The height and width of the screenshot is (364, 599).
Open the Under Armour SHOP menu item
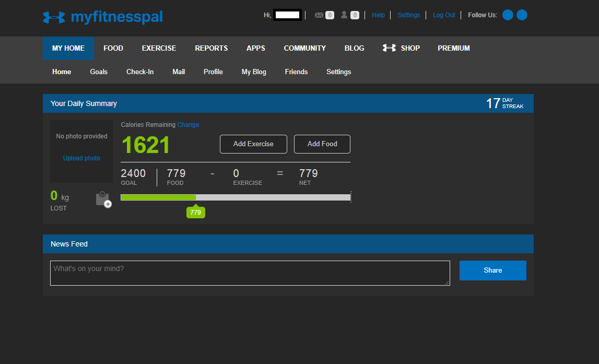401,48
